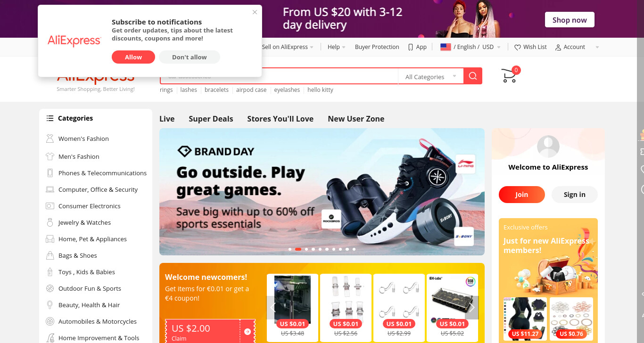Click the red Join button

(522, 195)
